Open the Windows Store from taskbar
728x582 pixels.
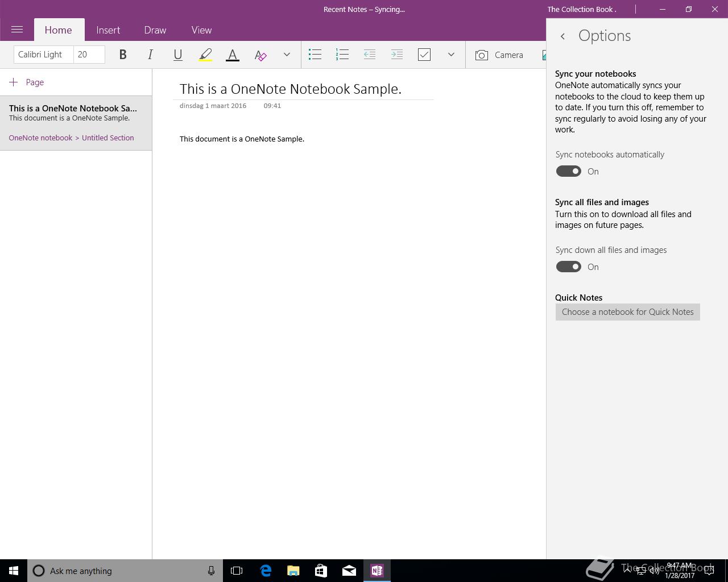[x=321, y=571]
